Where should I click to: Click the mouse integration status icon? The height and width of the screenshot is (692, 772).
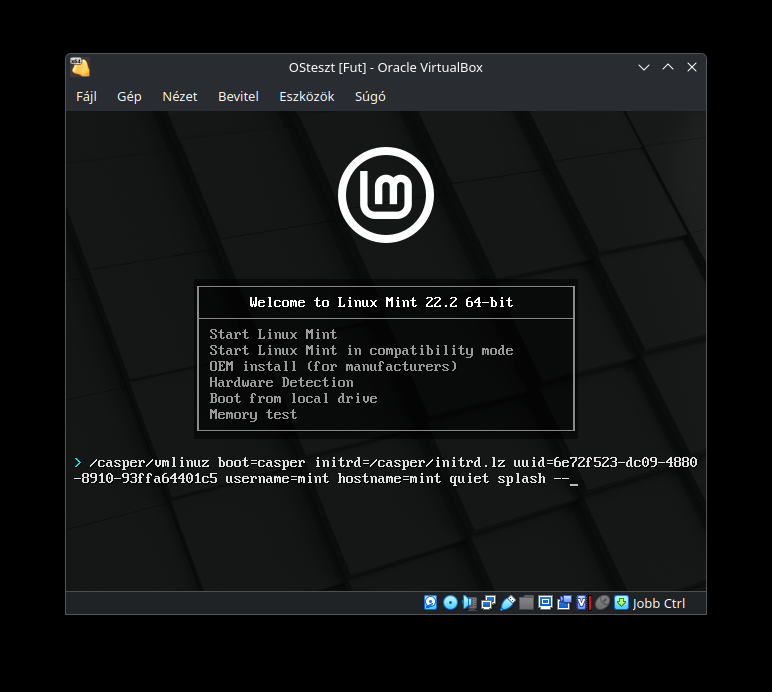pyautogui.click(x=602, y=603)
